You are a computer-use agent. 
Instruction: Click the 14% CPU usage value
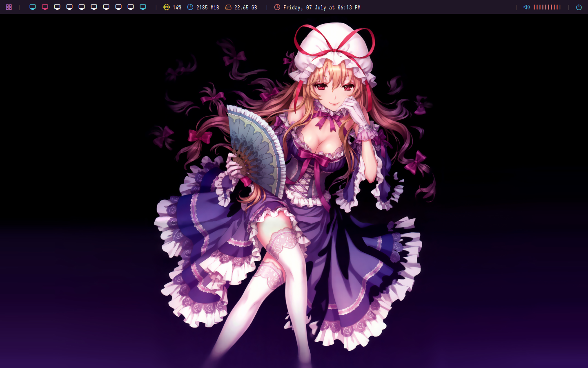coord(177,7)
